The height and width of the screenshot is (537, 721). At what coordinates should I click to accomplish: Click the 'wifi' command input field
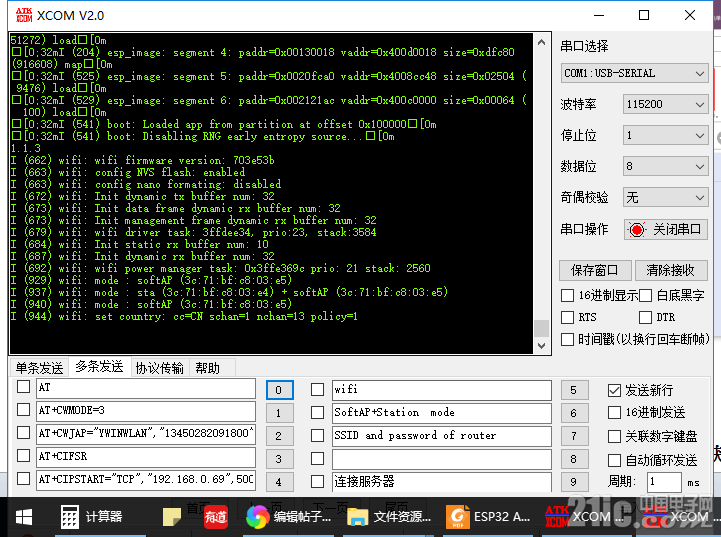[x=442, y=390]
